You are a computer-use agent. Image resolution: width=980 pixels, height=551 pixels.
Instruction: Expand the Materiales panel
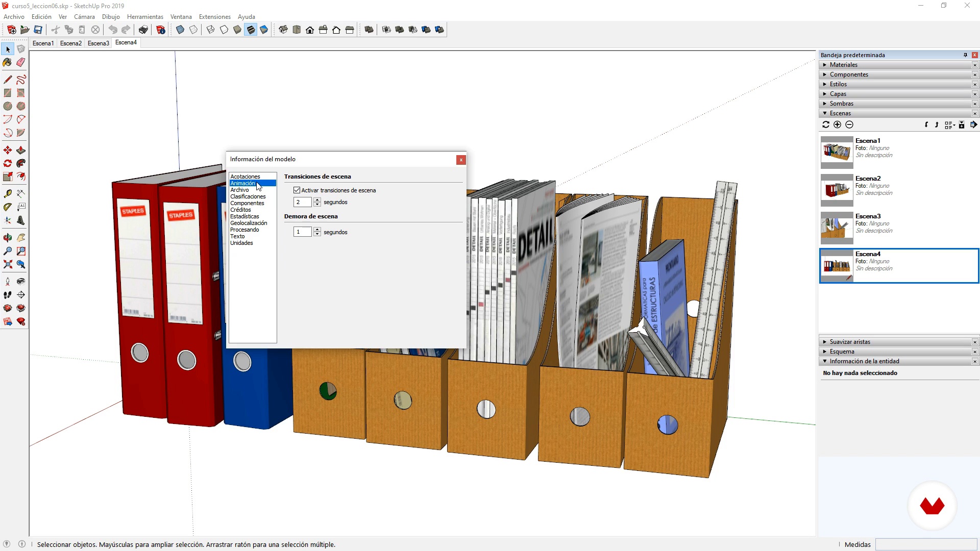844,65
